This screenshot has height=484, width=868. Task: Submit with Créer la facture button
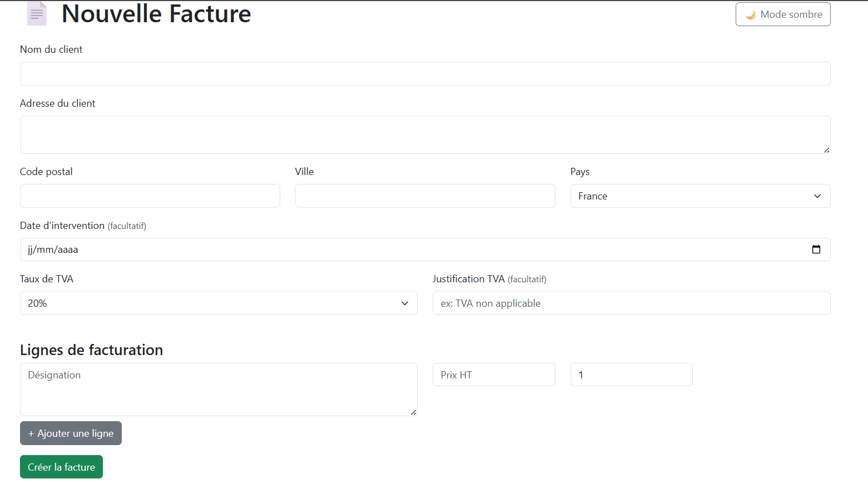61,467
